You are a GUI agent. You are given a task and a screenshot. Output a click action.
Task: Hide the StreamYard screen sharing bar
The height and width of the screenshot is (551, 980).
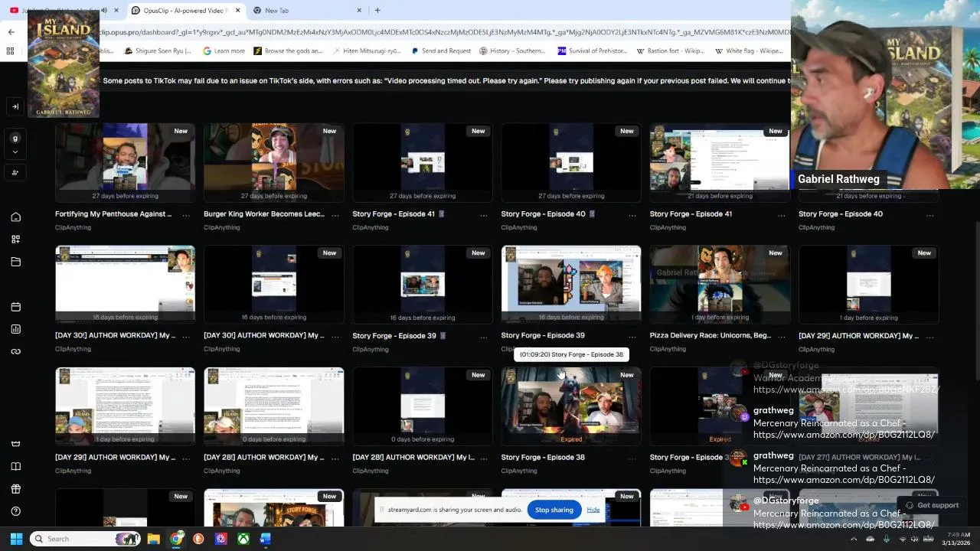tap(593, 510)
